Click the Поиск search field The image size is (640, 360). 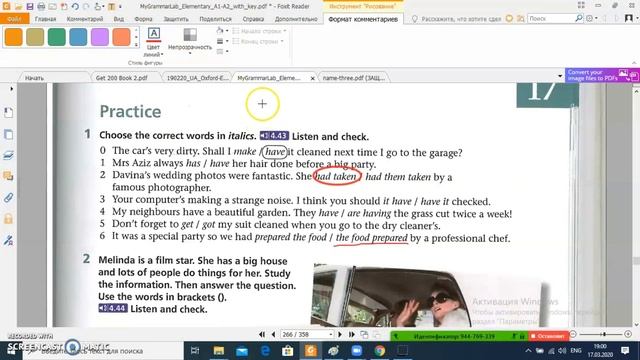click(x=551, y=19)
